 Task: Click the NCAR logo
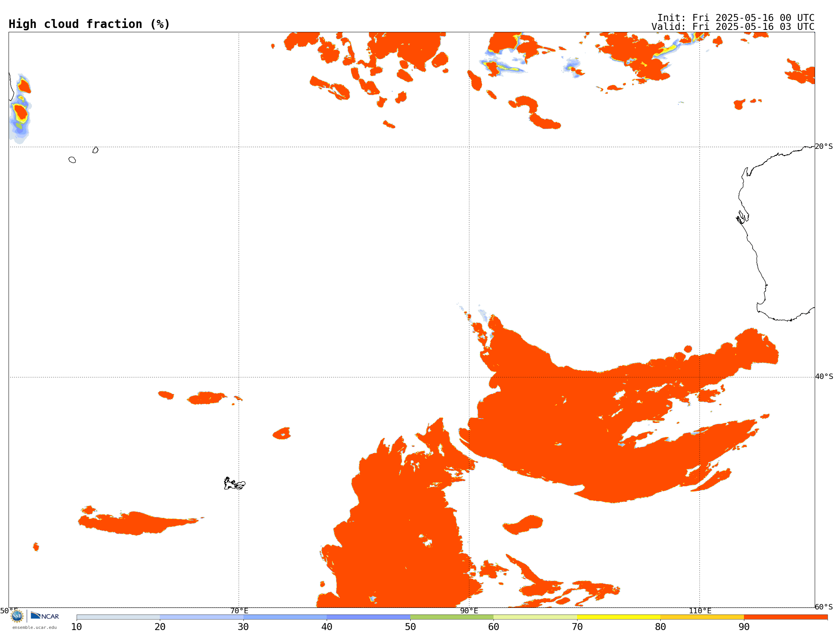tap(45, 616)
